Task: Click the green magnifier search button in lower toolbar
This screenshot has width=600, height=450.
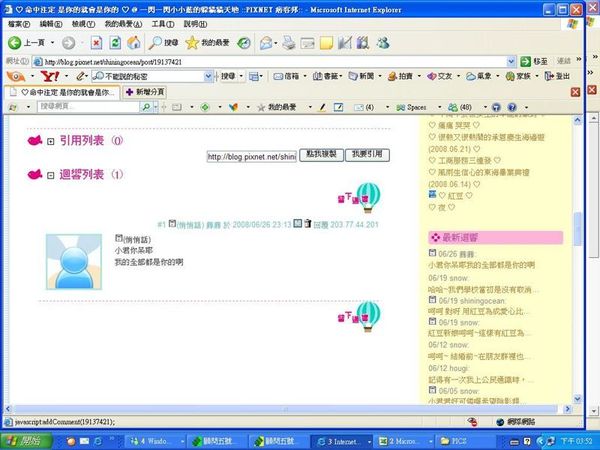Action: click(146, 107)
